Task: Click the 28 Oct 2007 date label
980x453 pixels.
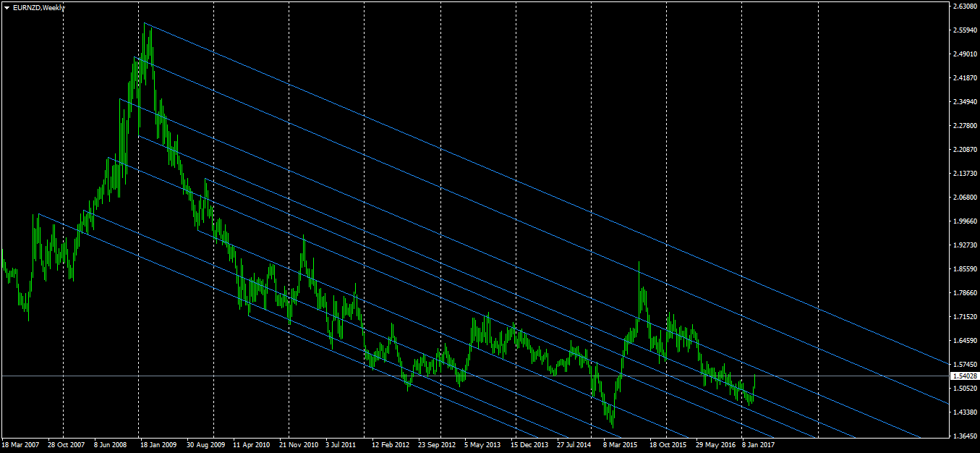Action: coord(67,445)
